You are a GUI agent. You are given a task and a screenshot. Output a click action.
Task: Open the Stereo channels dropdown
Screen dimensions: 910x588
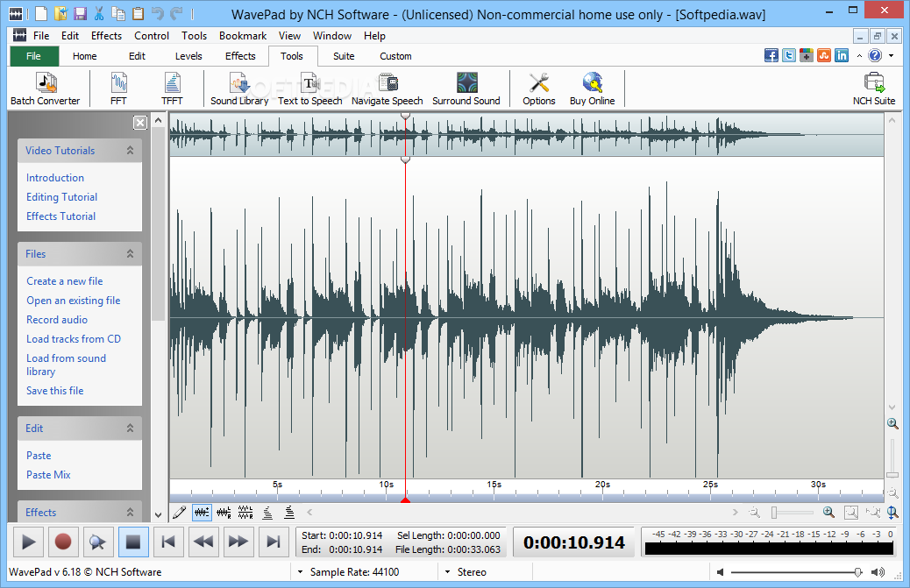(x=447, y=571)
